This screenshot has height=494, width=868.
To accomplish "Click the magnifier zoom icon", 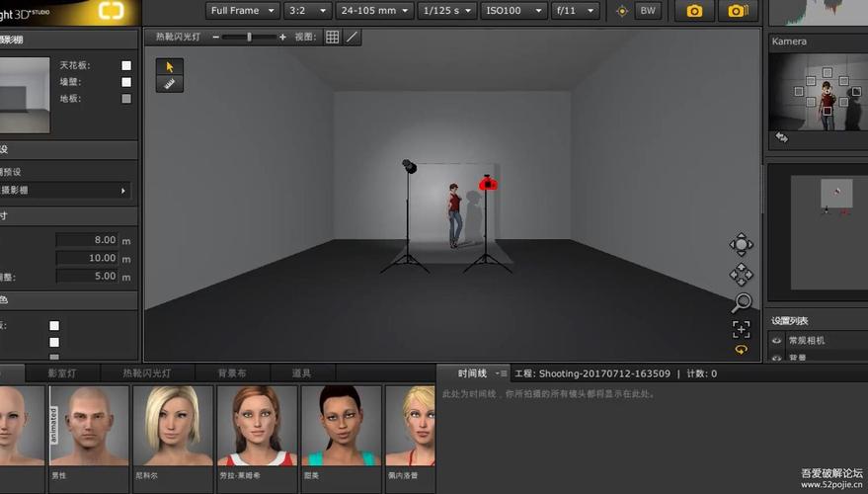I will click(x=741, y=302).
